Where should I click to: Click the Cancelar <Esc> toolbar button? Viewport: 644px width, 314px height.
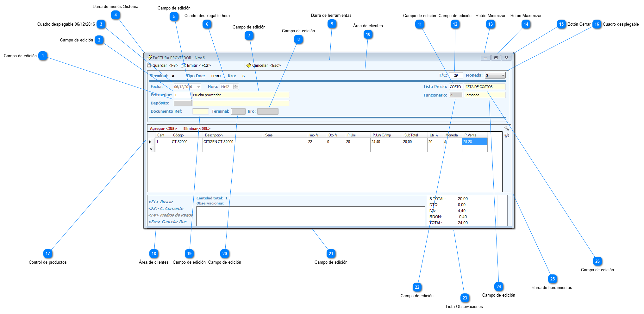click(x=264, y=66)
